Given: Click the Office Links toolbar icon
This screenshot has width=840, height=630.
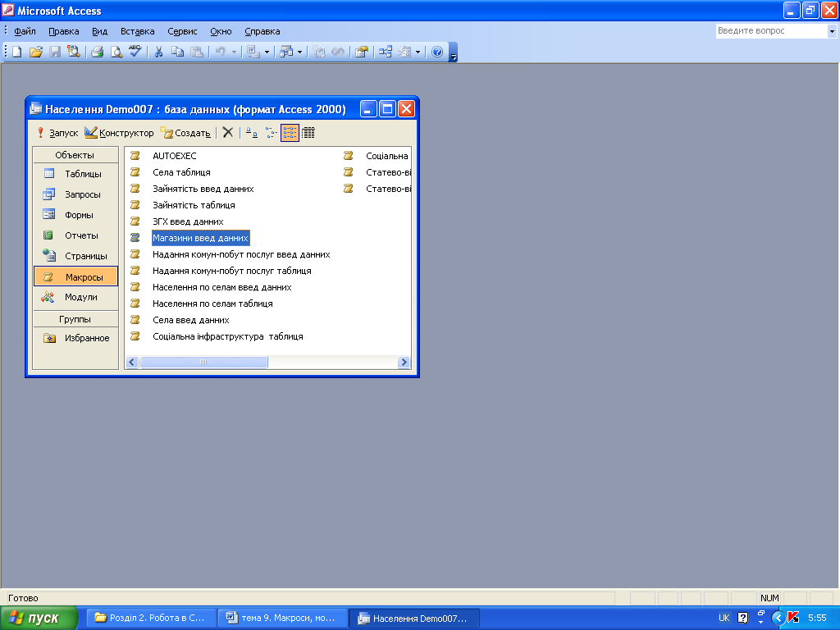Looking at the screenshot, I should coord(253,52).
